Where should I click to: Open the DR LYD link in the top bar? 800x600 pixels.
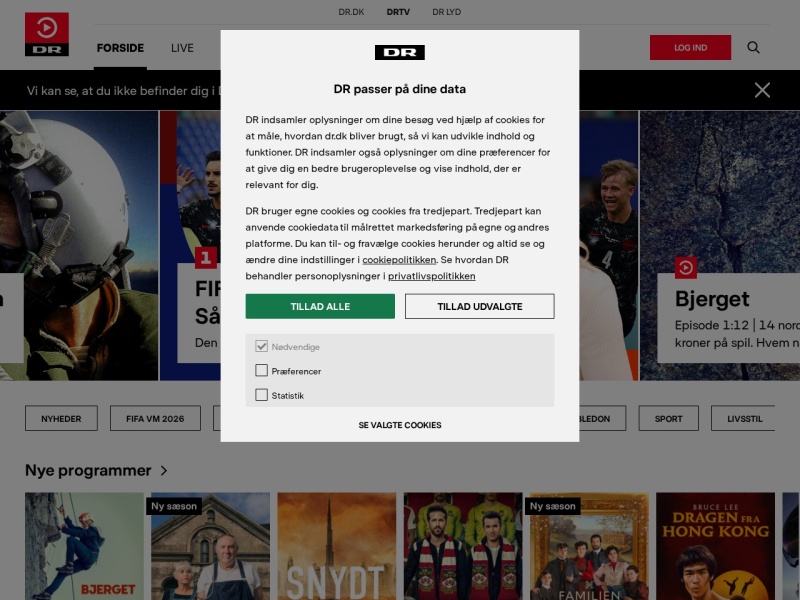click(x=446, y=12)
